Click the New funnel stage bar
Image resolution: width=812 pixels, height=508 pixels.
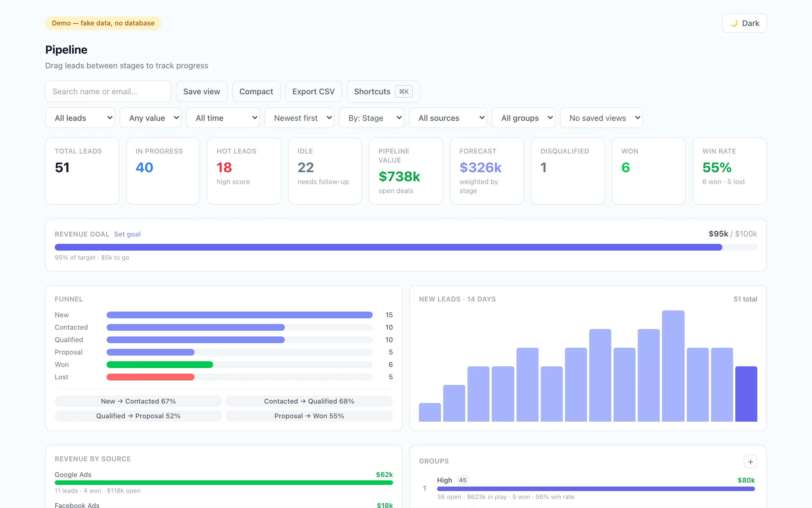pyautogui.click(x=240, y=315)
